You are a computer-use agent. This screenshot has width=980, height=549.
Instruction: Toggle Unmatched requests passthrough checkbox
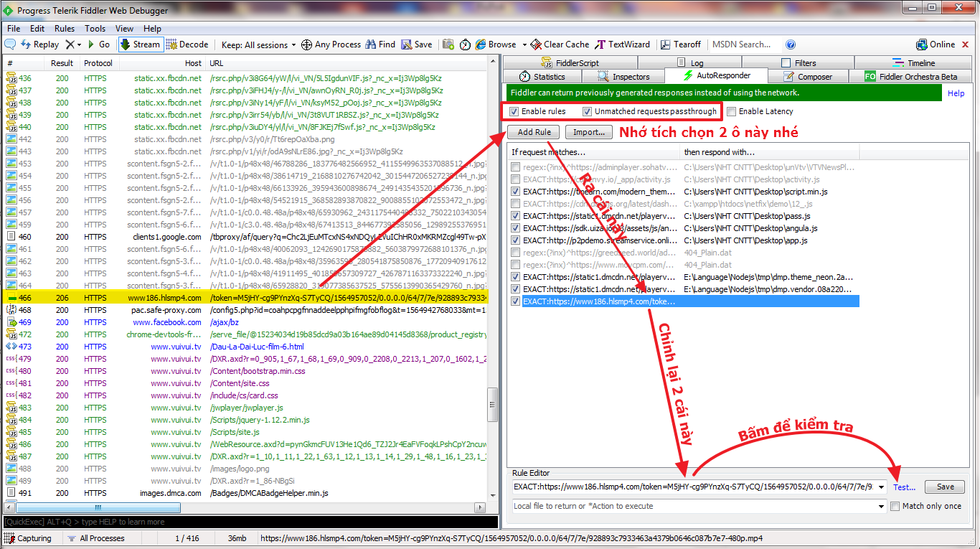click(587, 111)
